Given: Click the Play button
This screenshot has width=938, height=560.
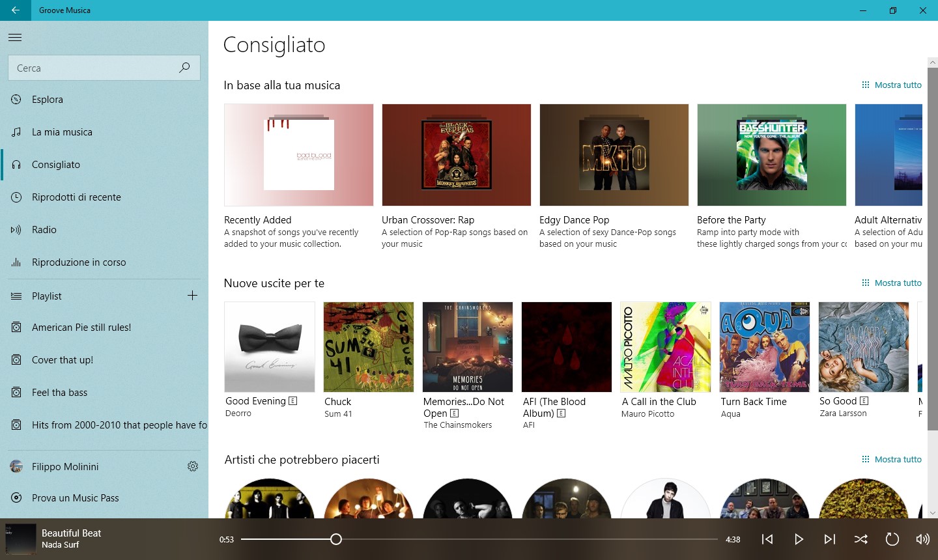Looking at the screenshot, I should (x=799, y=539).
